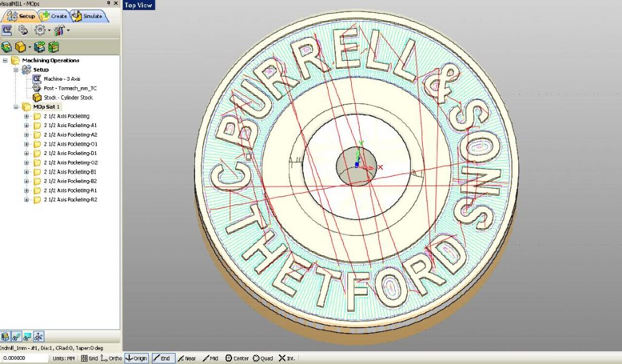The width and height of the screenshot is (622, 364).
Task: Open the stock box dropdown arrow
Action: (29, 47)
